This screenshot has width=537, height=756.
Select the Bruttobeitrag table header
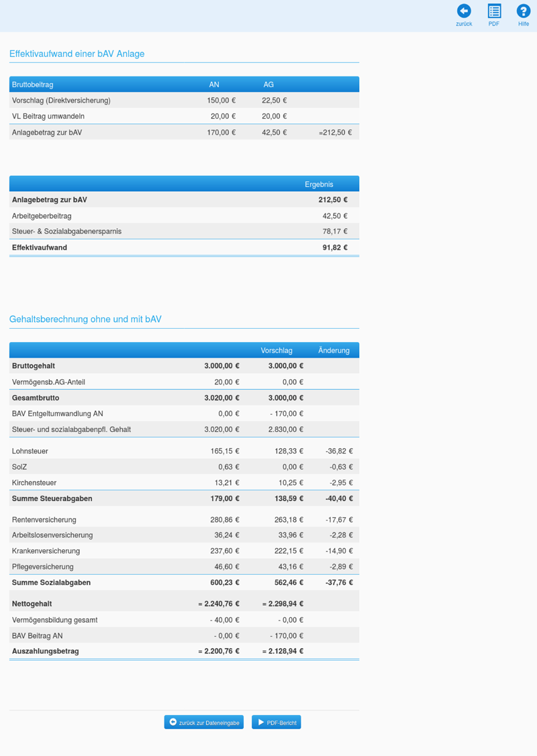pos(33,85)
